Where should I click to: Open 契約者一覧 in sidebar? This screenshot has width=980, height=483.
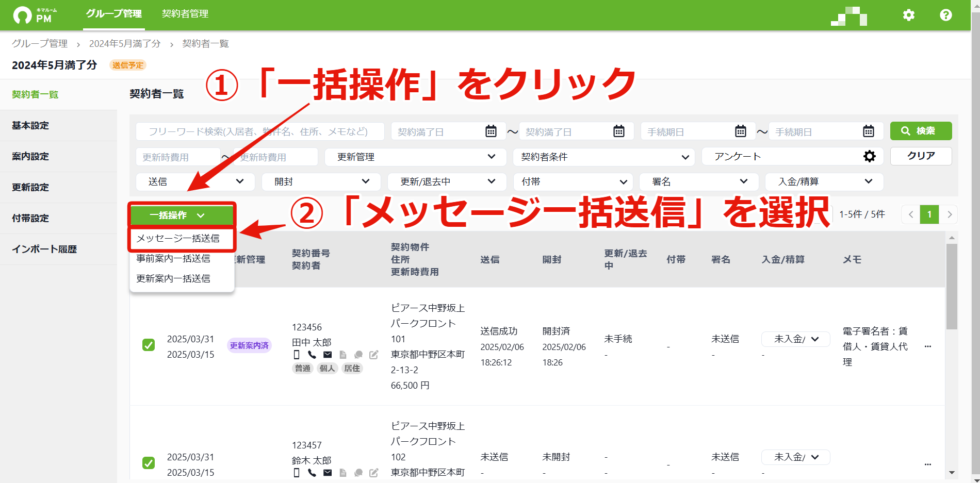[58, 94]
